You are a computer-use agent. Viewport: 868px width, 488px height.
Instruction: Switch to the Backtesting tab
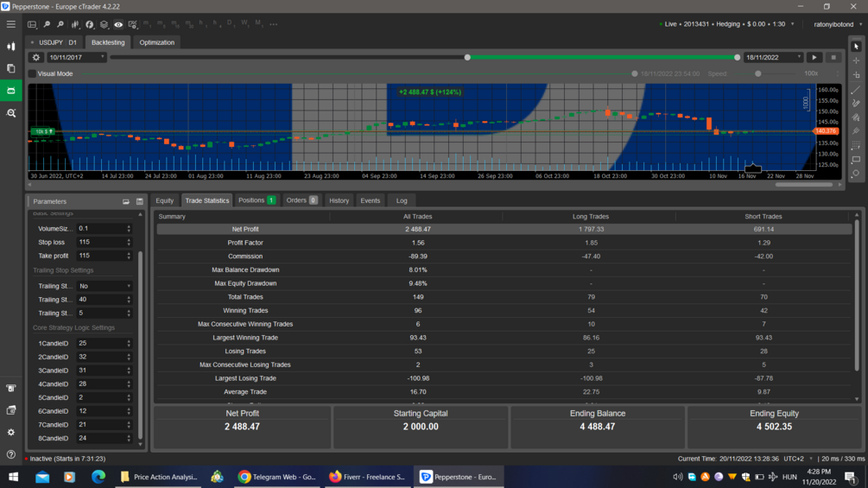pos(108,42)
